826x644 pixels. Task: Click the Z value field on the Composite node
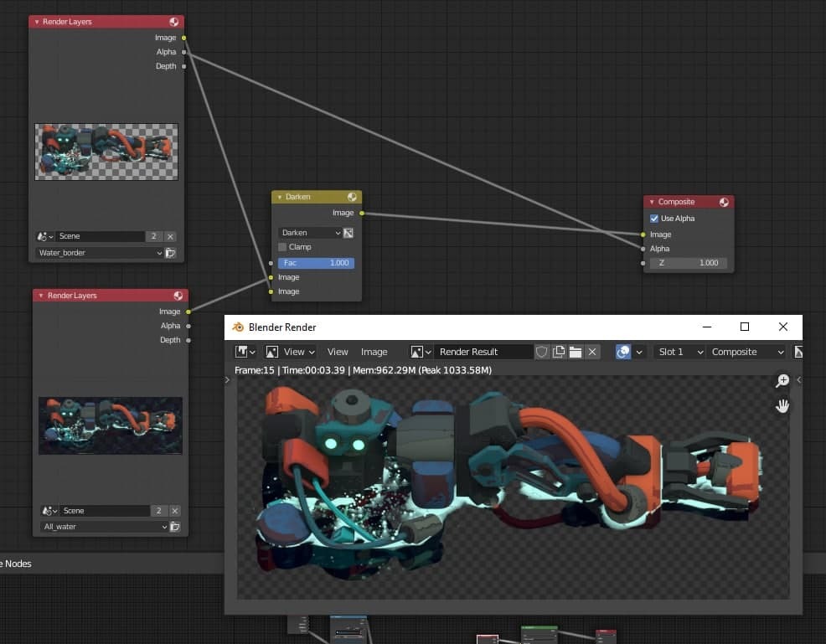pos(689,263)
